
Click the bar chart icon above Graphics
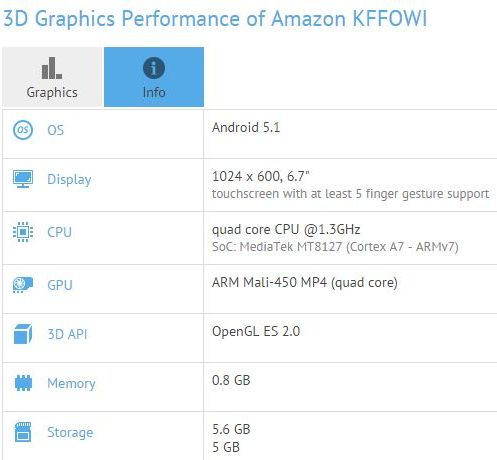pos(52,68)
